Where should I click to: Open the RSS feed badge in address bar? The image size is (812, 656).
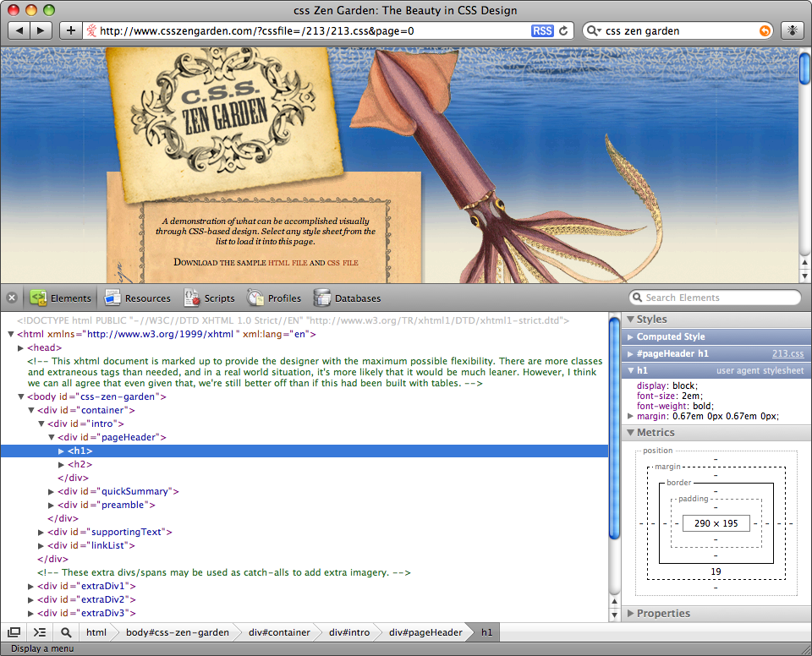coord(542,30)
